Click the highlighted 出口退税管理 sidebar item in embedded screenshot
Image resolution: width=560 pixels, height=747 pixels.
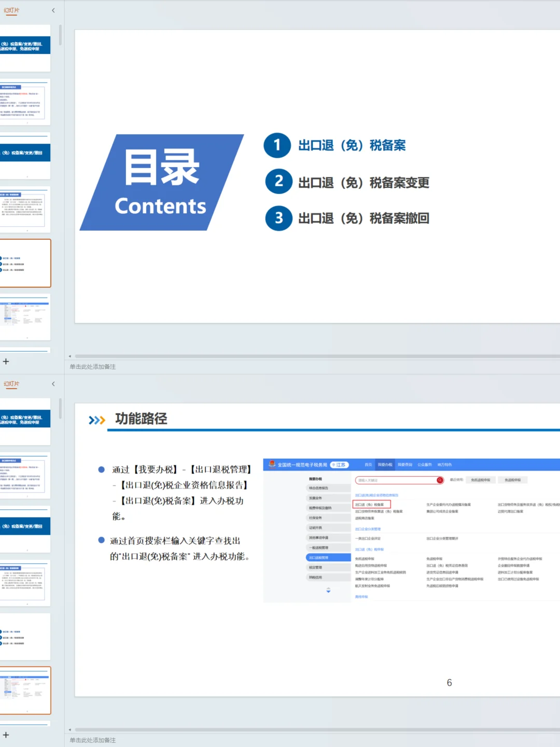(x=328, y=558)
